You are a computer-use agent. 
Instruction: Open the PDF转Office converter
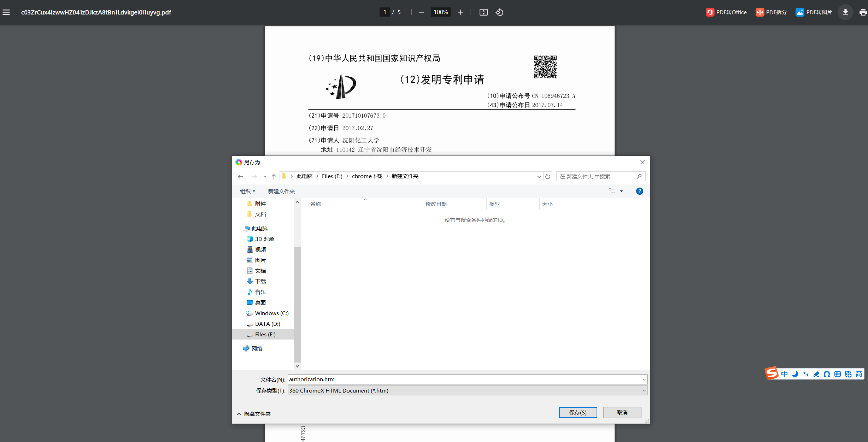point(726,12)
